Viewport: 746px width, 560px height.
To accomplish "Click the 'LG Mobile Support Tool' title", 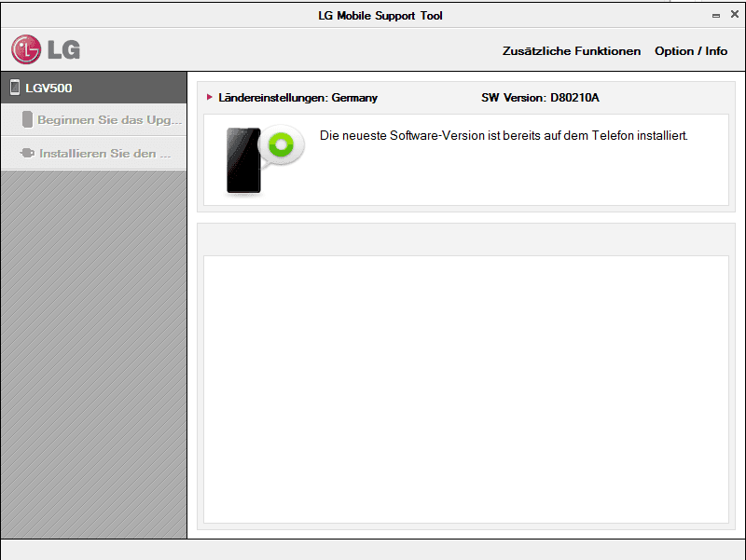I will pos(380,16).
